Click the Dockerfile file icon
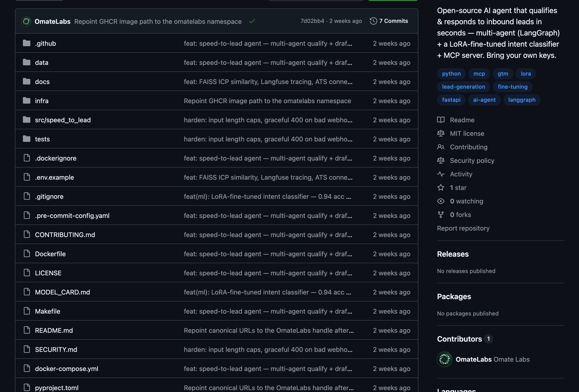The height and width of the screenshot is (392, 579). pyautogui.click(x=27, y=254)
